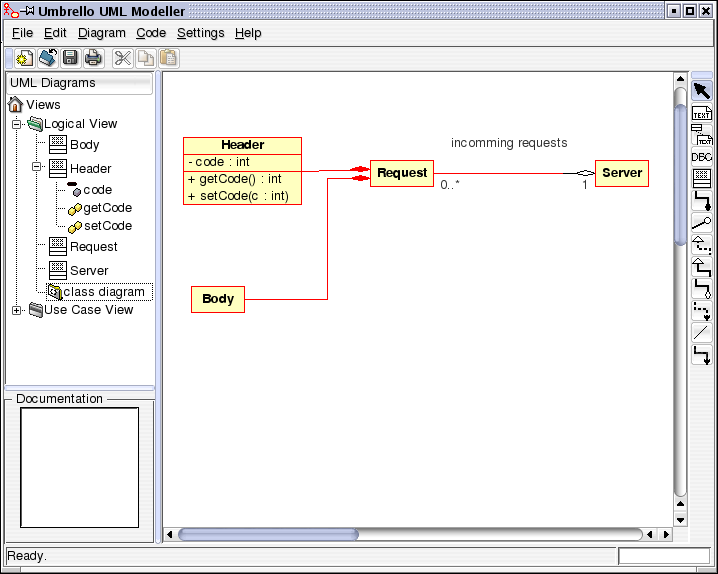Select Body in the tree view

pos(85,145)
